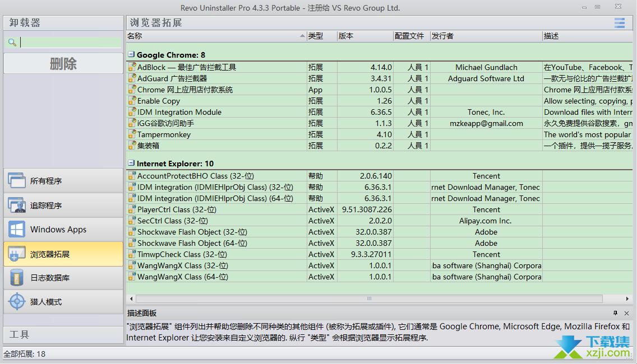
Task: Collapse the Internet Explorer: 10 group
Action: [131, 163]
